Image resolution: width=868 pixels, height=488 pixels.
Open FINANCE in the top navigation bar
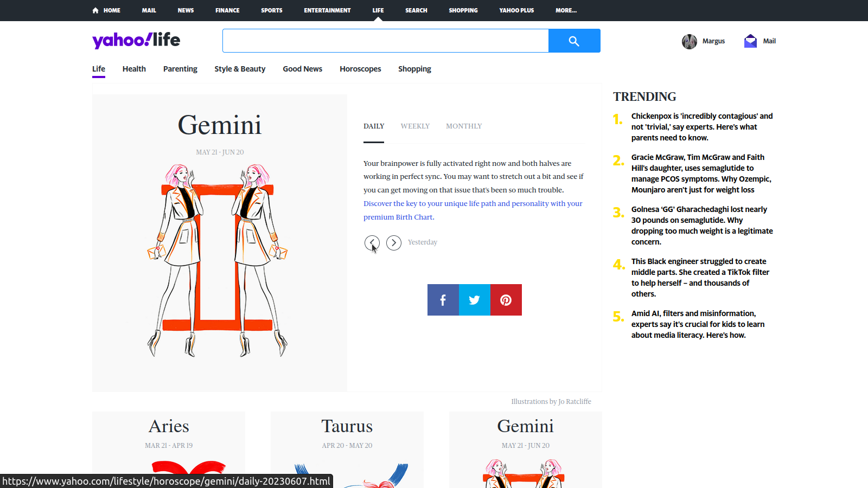[227, 10]
